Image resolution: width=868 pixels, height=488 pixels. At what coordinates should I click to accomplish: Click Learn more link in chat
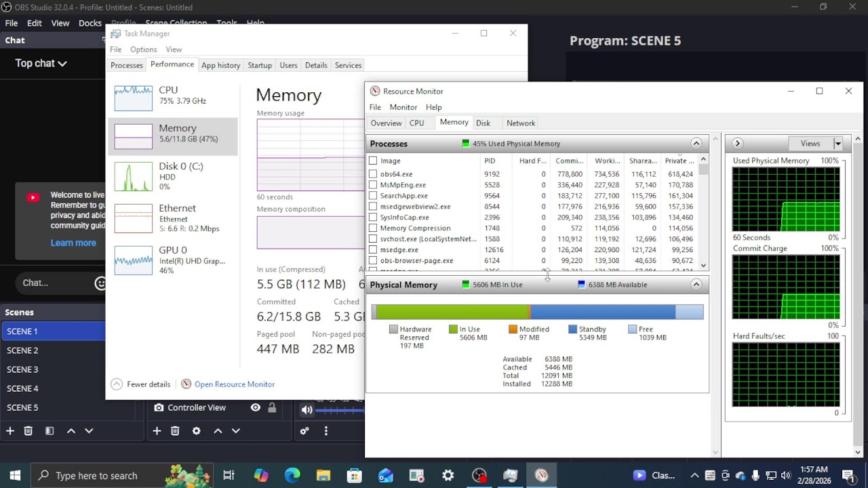(x=73, y=243)
